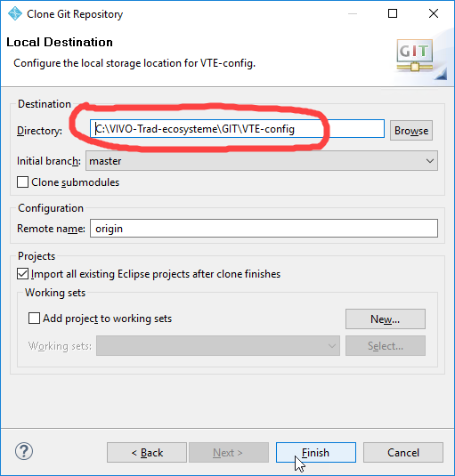Enable Clone submodules checkbox
Image resolution: width=455 pixels, height=476 pixels.
pyautogui.click(x=23, y=182)
